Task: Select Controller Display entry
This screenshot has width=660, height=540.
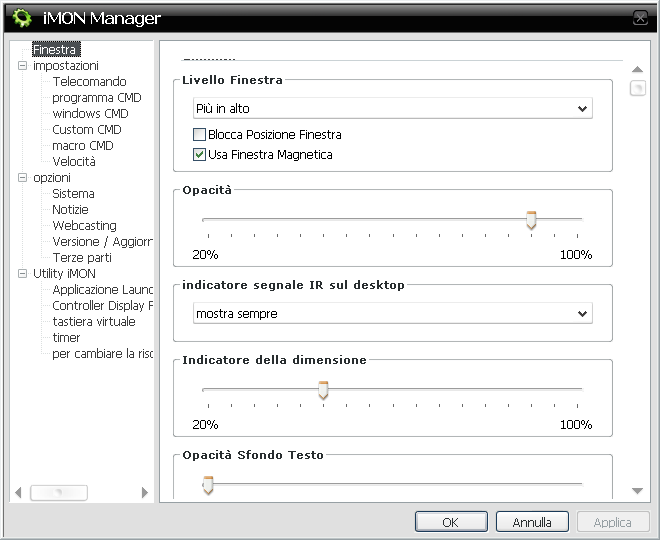Action: point(102,306)
